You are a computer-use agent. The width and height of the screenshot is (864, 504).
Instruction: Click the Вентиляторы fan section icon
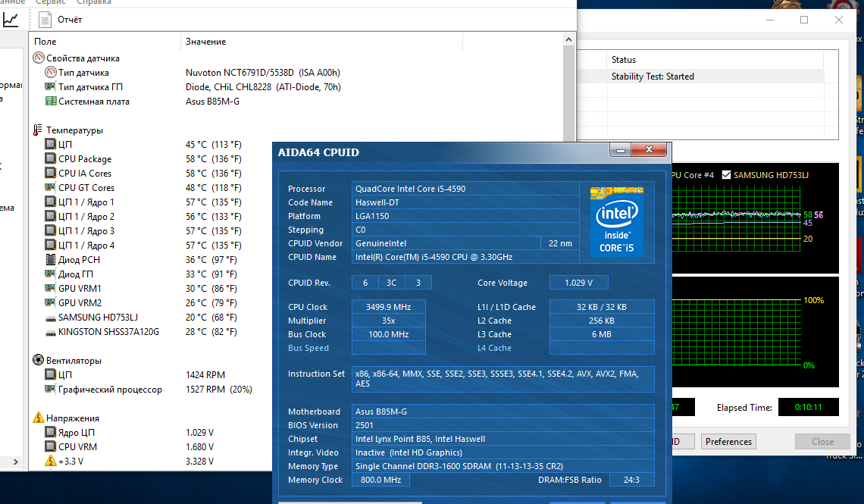tap(39, 360)
